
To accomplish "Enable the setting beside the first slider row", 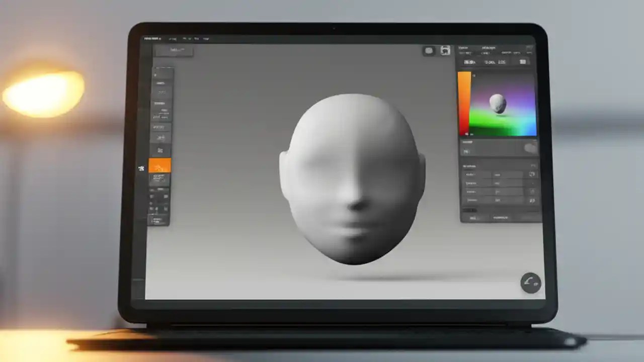I will pos(532,174).
